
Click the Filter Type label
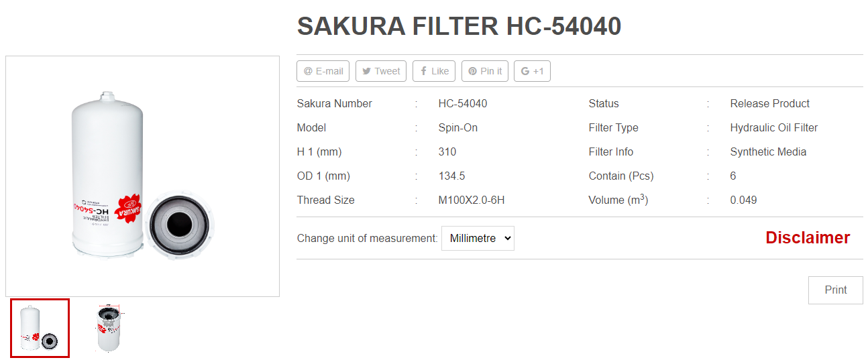tap(613, 128)
